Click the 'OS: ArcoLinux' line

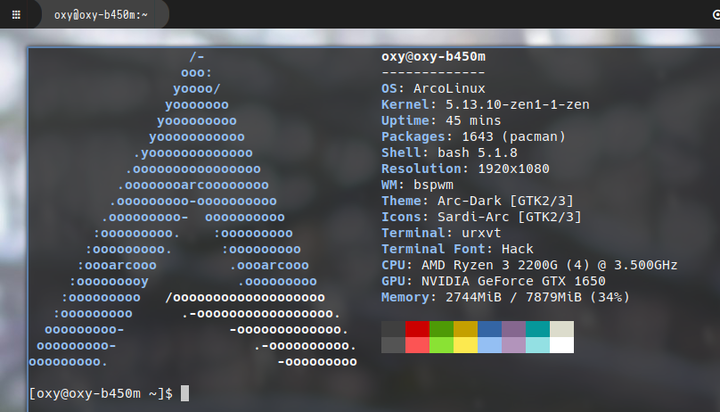pos(433,88)
